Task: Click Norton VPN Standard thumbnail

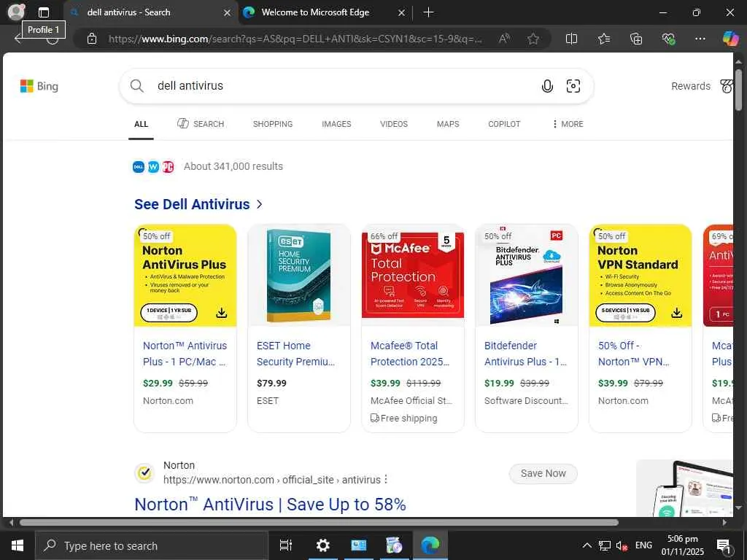Action: [640, 275]
